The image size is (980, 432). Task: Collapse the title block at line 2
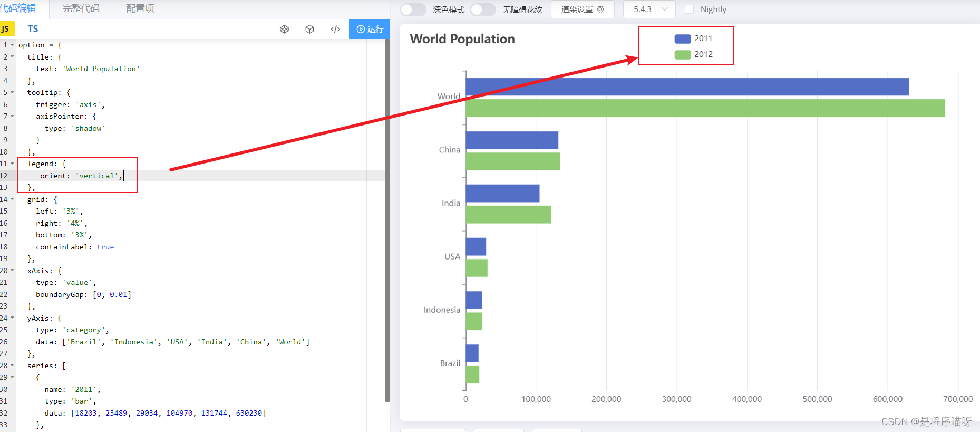[12, 57]
